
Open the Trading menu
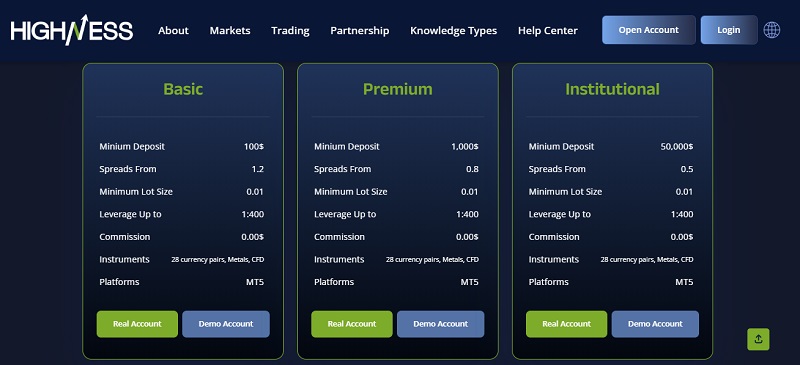pyautogui.click(x=290, y=31)
